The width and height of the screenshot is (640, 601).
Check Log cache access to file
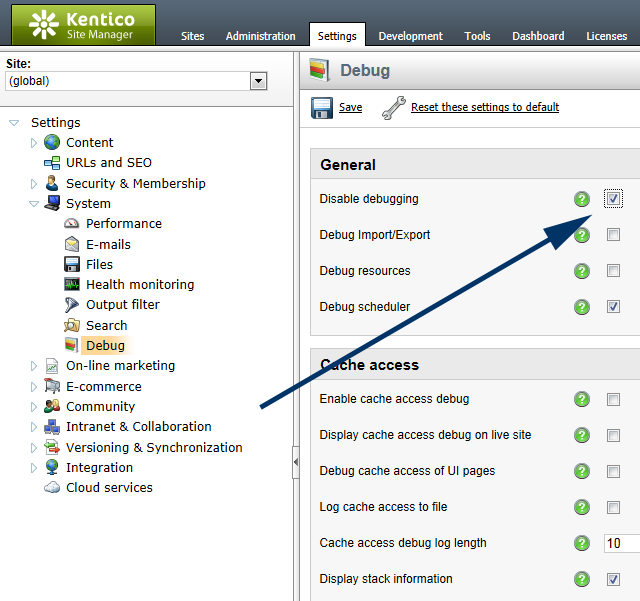(613, 507)
